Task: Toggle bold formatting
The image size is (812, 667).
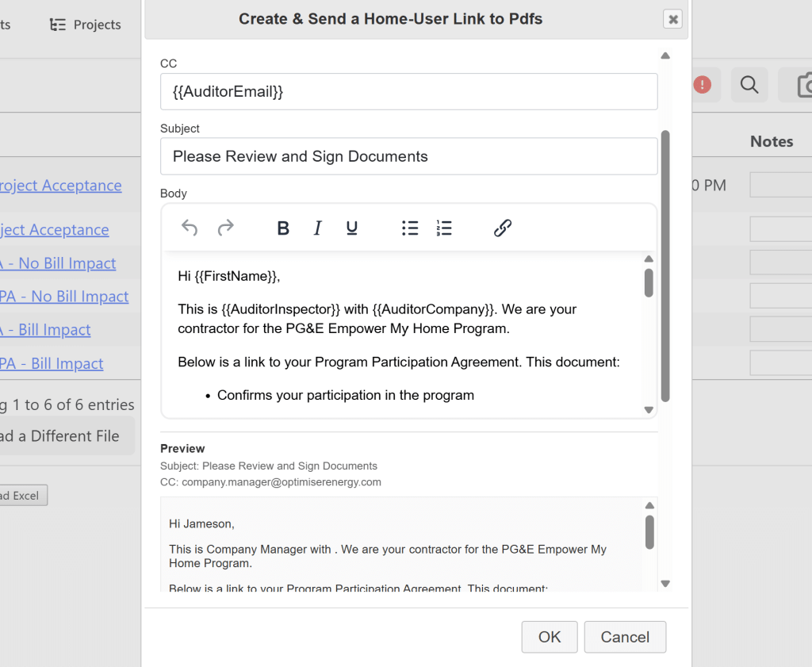Action: (x=283, y=228)
